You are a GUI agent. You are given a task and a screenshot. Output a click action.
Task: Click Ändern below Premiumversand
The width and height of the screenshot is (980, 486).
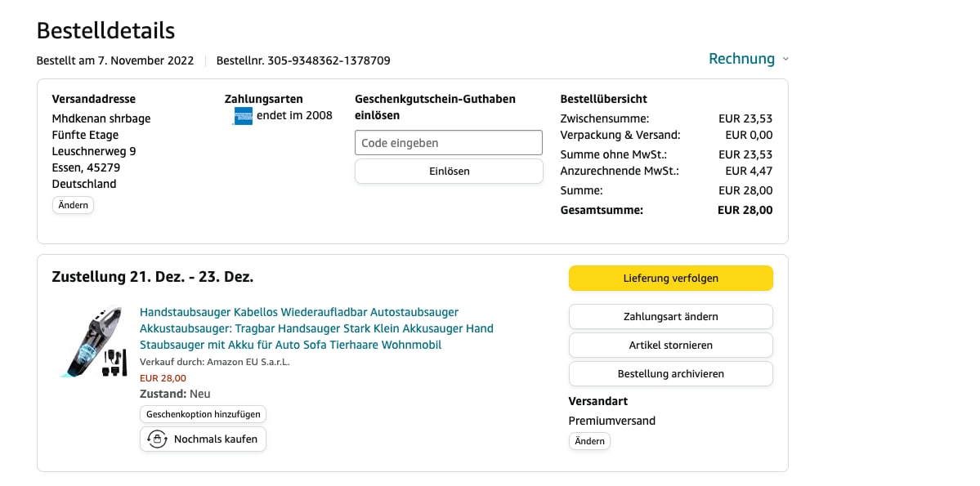(589, 441)
